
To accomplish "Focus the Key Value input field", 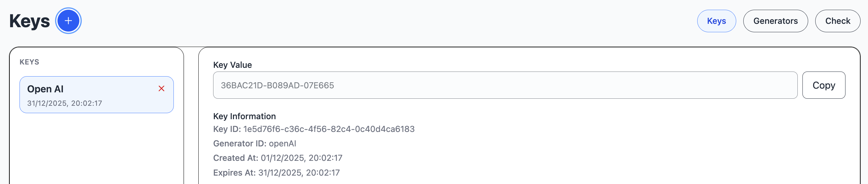I will click(505, 85).
